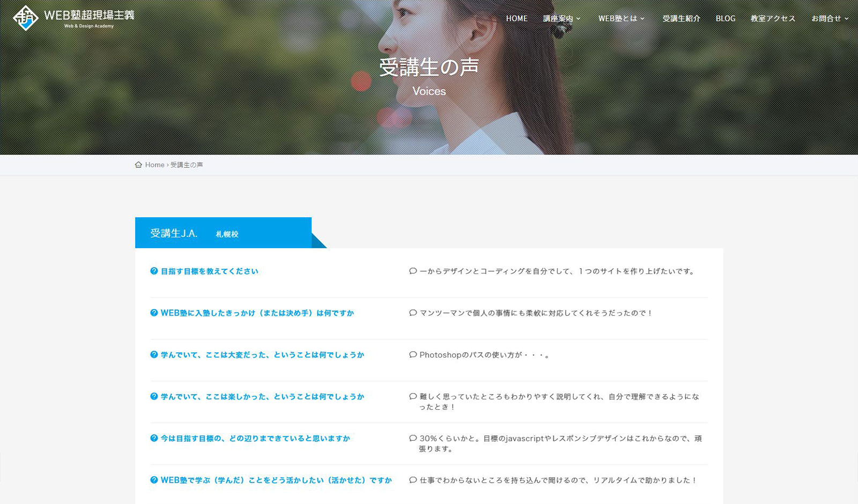Click the 受講生の声 hero heading
Viewport: 858px width, 504px height.
(x=429, y=68)
